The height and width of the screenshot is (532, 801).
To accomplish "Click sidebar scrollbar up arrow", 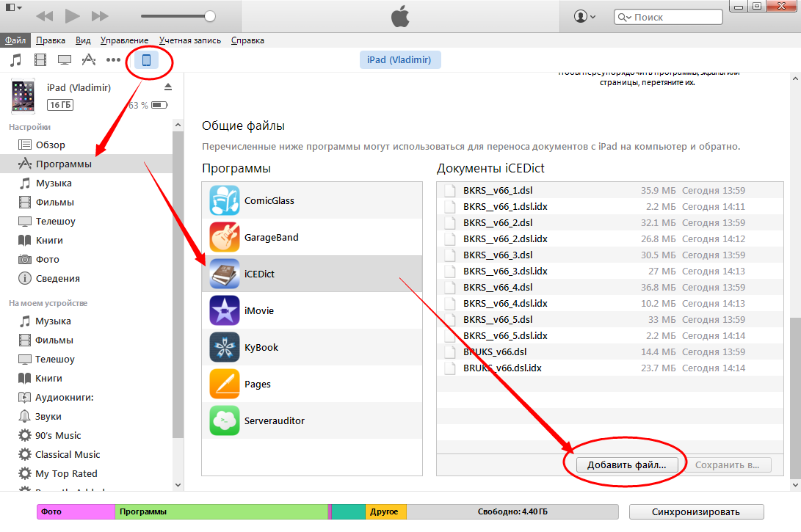I will (x=178, y=125).
